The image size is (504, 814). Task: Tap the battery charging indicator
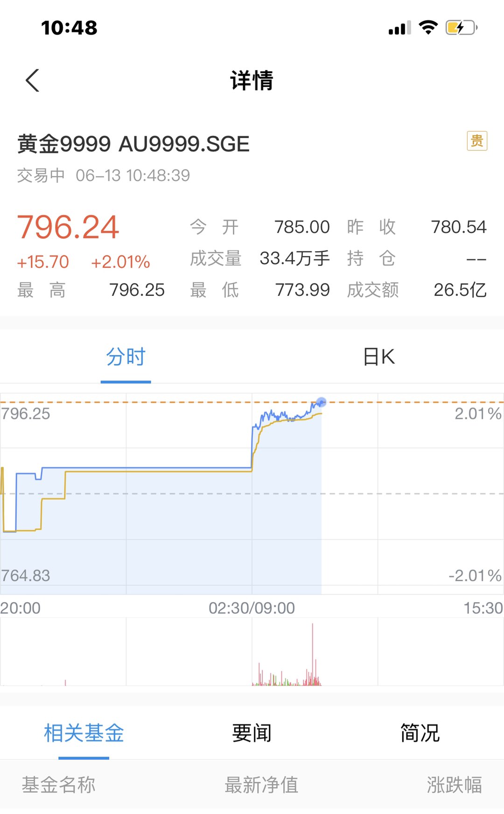[x=461, y=28]
